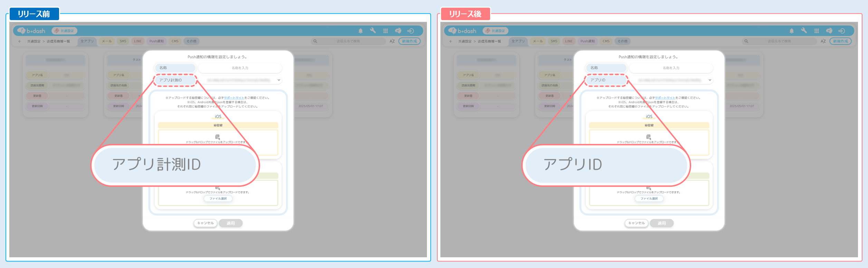The width and height of the screenshot is (868, 268).
Task: Open the サポートサイト link in リリース前 dialog
Action: [x=234, y=98]
